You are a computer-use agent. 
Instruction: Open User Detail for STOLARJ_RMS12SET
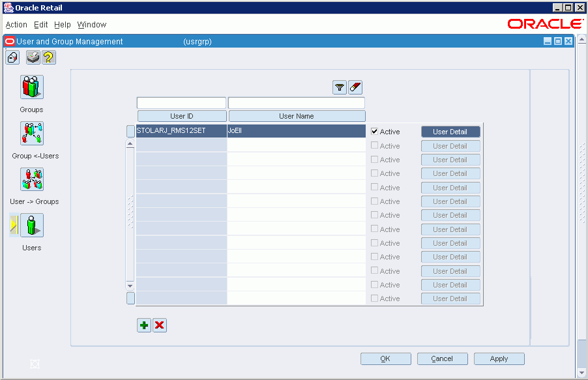(450, 132)
